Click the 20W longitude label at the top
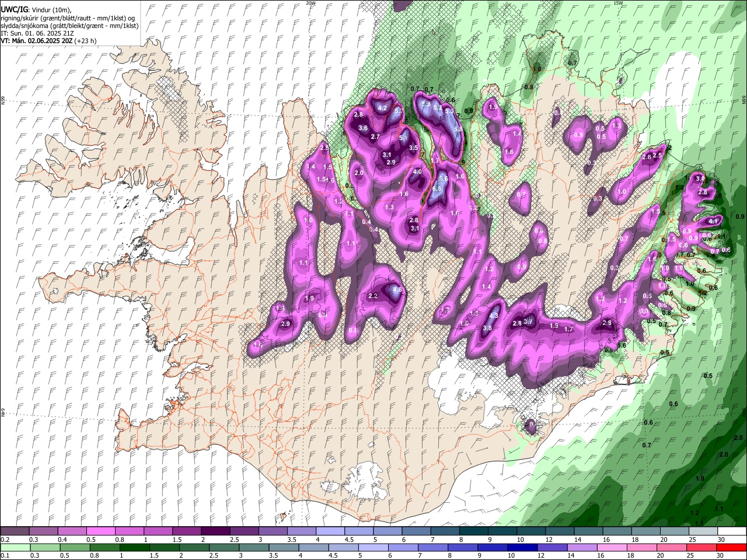This screenshot has width=747, height=560. click(x=311, y=3)
